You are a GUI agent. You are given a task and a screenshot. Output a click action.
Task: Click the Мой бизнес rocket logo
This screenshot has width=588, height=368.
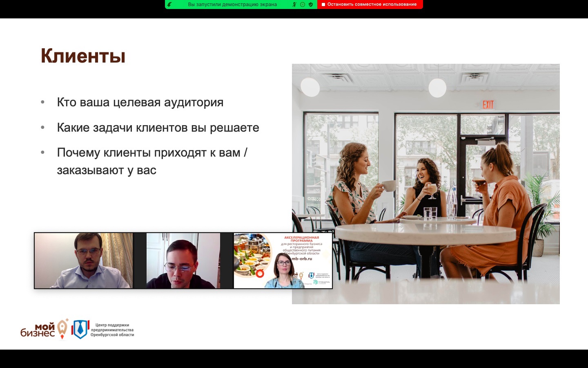click(44, 330)
